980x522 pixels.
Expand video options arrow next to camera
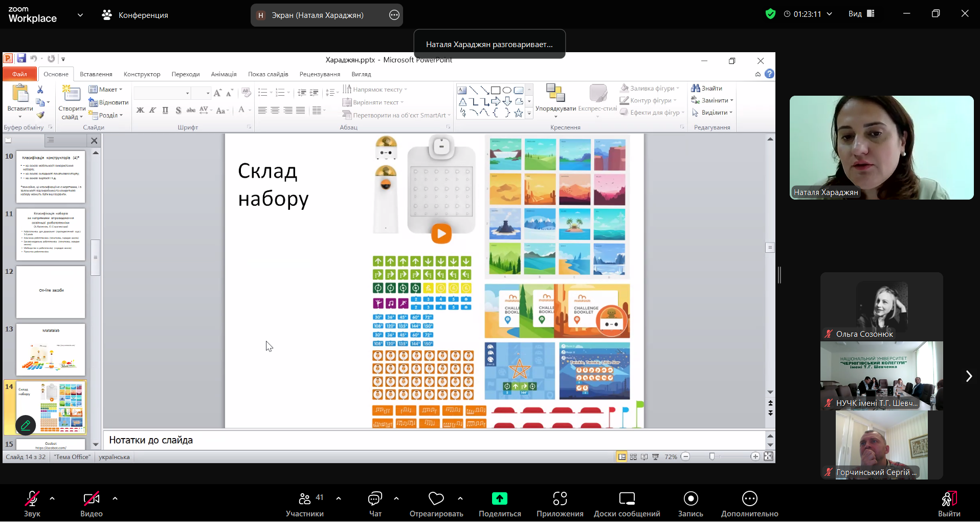pos(115,498)
